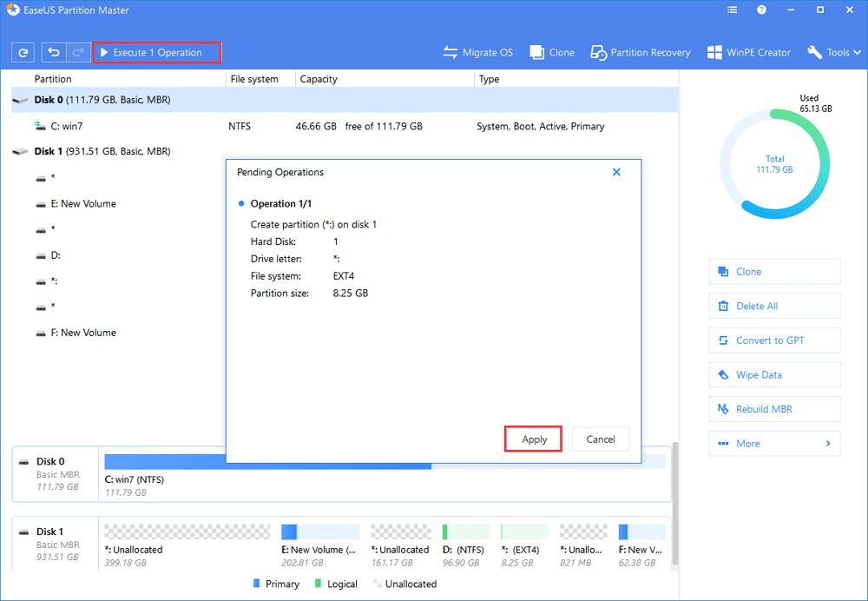Open Clone from the top toolbar
Viewport: 868px width, 601px height.
pyautogui.click(x=552, y=53)
